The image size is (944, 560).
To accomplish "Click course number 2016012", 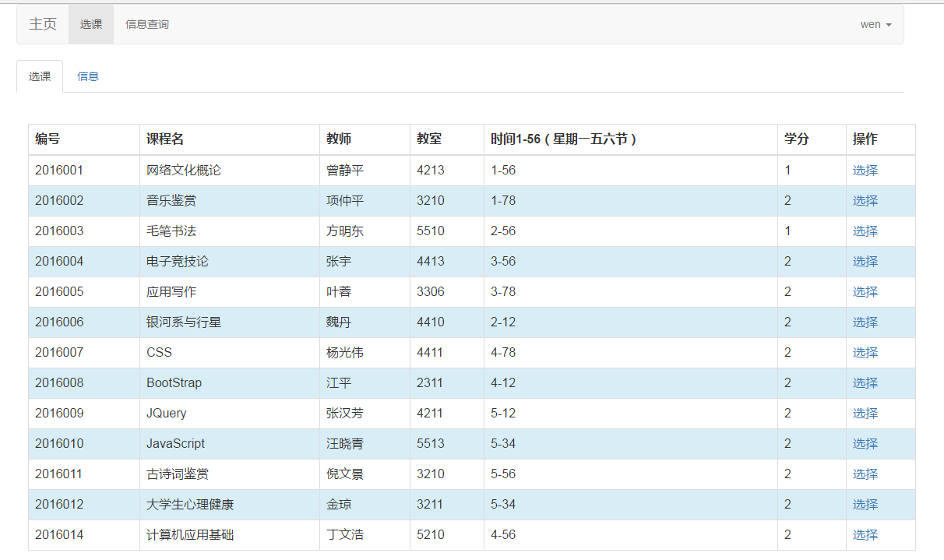I will click(x=59, y=504).
